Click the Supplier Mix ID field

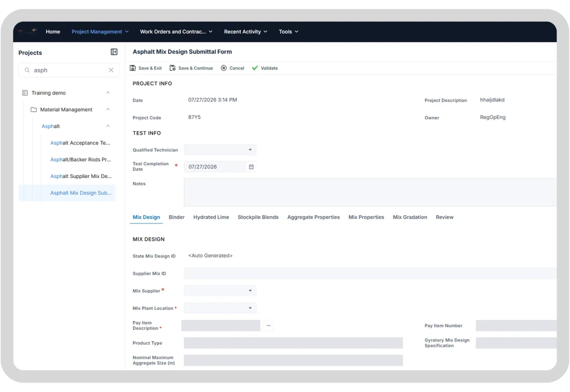[370, 274]
